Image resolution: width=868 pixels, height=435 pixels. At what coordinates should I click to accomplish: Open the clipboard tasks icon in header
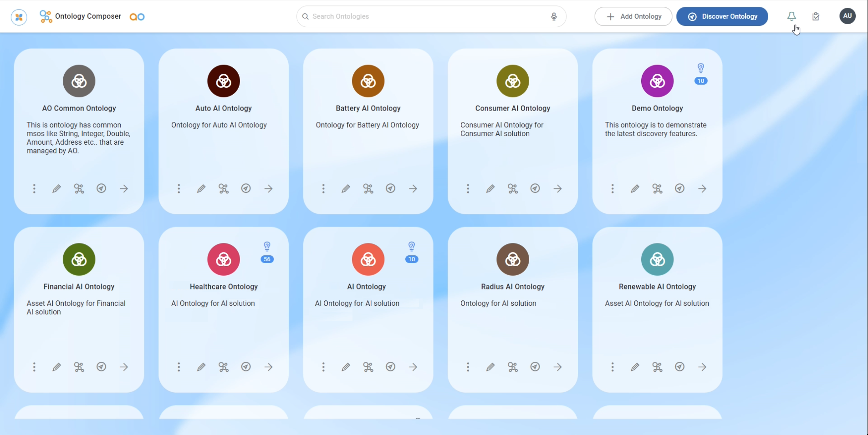tap(816, 16)
